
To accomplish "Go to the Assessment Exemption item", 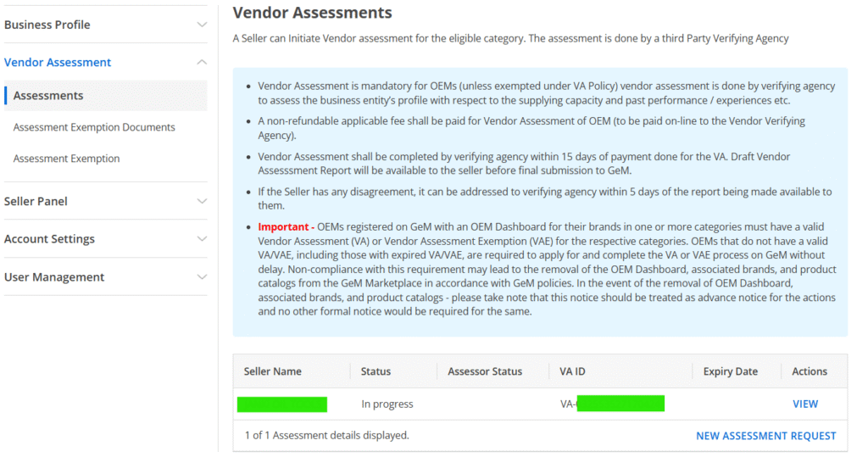I will point(66,159).
